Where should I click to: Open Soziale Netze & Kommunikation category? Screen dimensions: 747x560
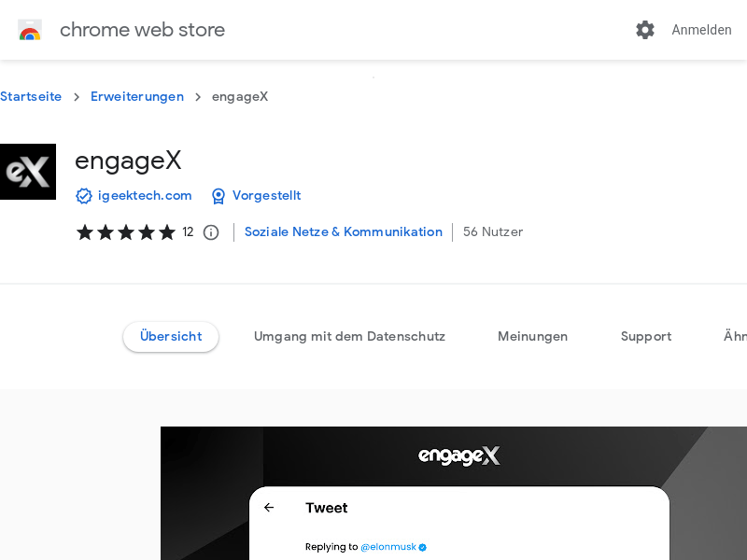coord(344,231)
